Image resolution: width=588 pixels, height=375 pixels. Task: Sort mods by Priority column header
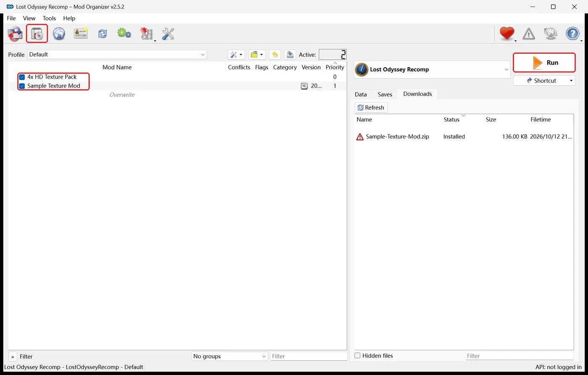point(335,67)
